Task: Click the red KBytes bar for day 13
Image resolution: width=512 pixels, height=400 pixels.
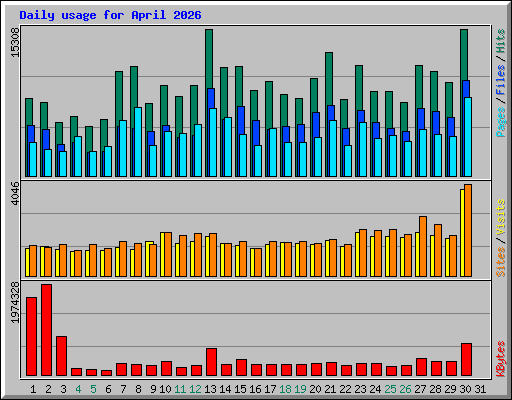Action: (211, 362)
